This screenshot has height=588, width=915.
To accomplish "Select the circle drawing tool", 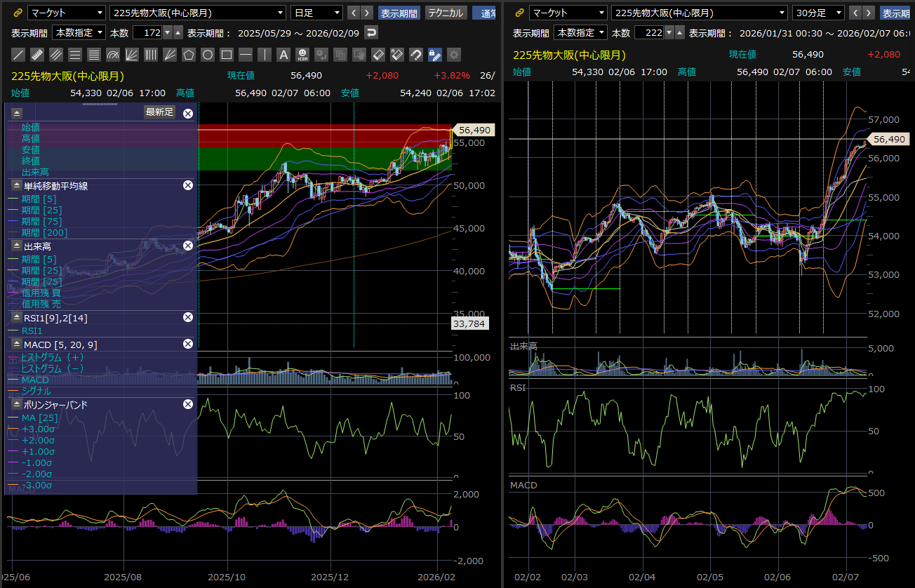I will [x=208, y=55].
